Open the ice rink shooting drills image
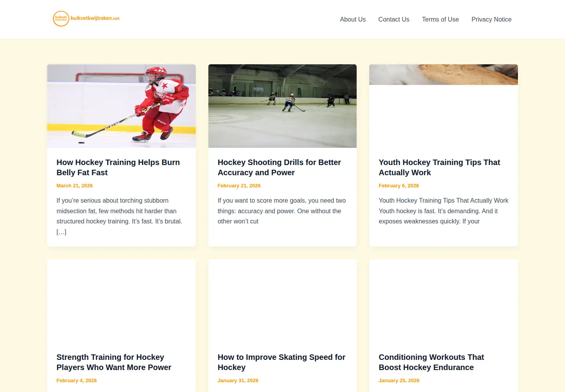The width and height of the screenshot is (565, 392). (x=282, y=106)
